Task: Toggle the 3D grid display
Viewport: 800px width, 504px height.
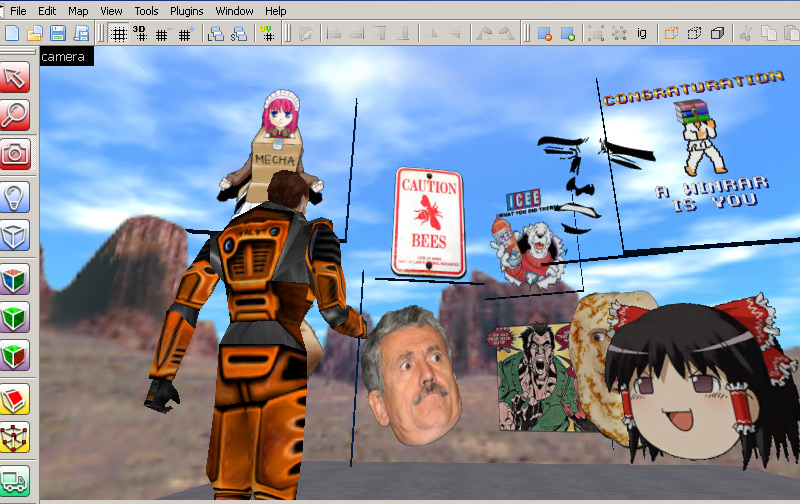Action: pyautogui.click(x=140, y=34)
